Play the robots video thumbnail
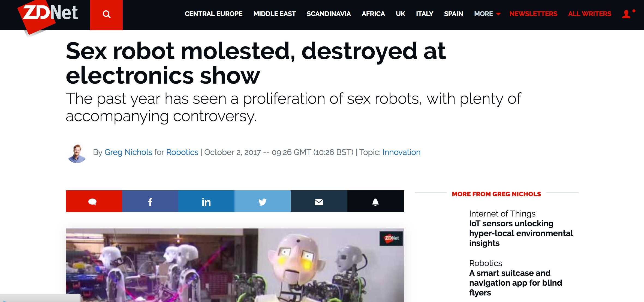Image resolution: width=644 pixels, height=302 pixels. [235, 265]
